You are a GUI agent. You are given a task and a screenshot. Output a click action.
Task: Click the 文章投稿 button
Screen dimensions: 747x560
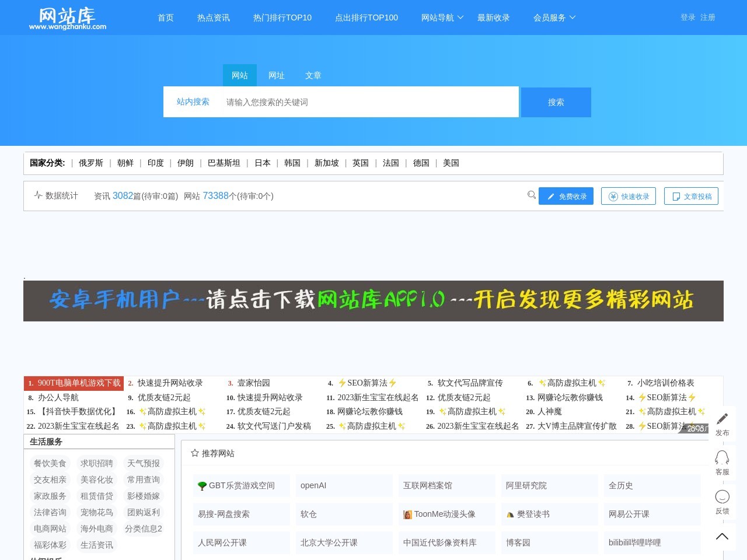691,196
